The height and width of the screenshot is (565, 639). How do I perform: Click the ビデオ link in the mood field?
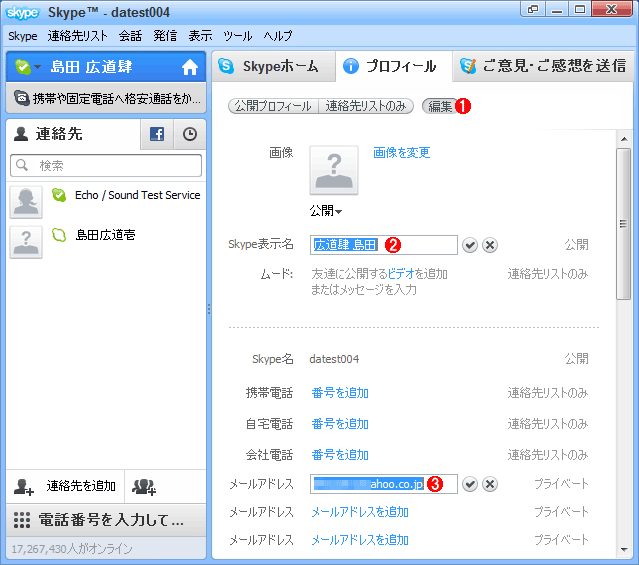[x=401, y=274]
